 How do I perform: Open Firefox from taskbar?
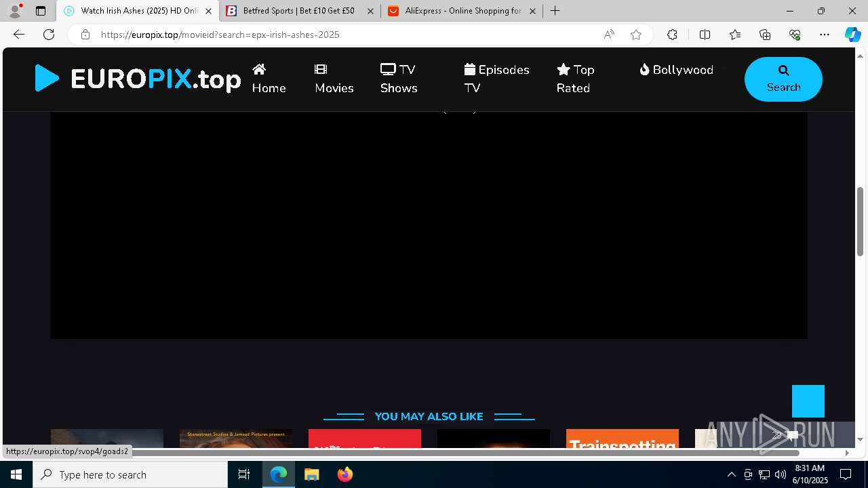pyautogui.click(x=345, y=474)
